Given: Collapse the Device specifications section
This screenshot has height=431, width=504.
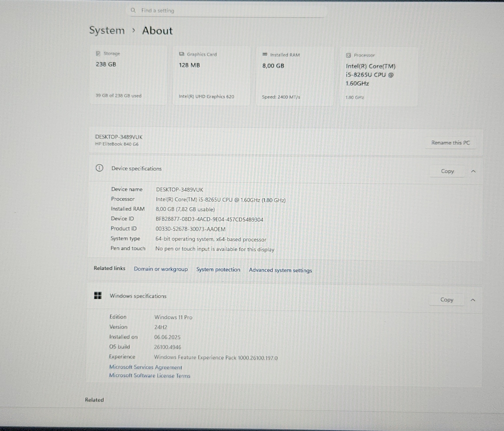Looking at the screenshot, I should pyautogui.click(x=473, y=172).
